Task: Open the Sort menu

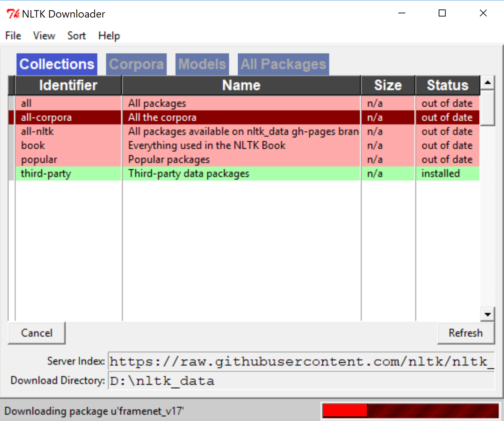Action: click(x=77, y=36)
